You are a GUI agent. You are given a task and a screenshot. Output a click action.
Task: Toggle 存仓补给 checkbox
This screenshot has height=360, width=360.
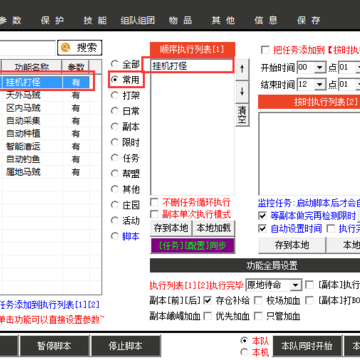pyautogui.click(x=208, y=300)
